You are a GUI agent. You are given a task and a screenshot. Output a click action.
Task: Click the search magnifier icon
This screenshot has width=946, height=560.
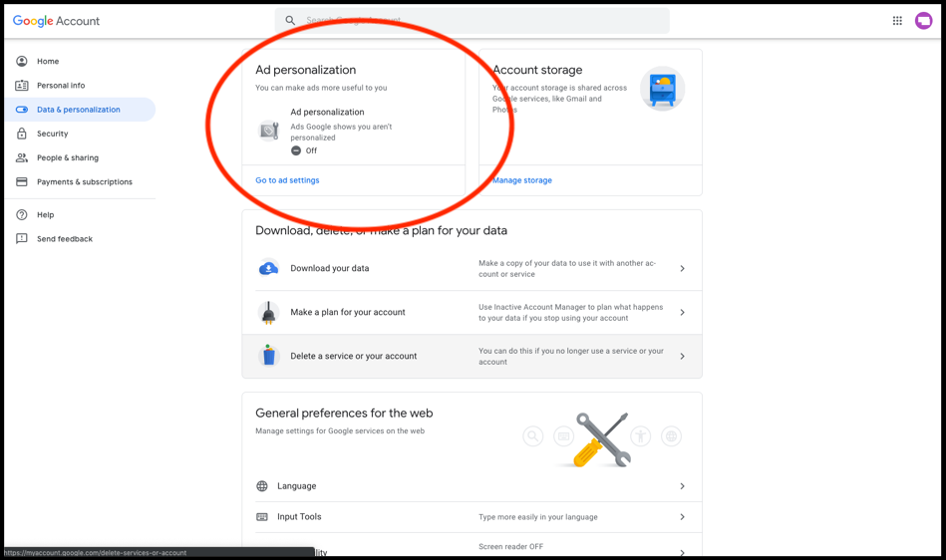pos(290,21)
